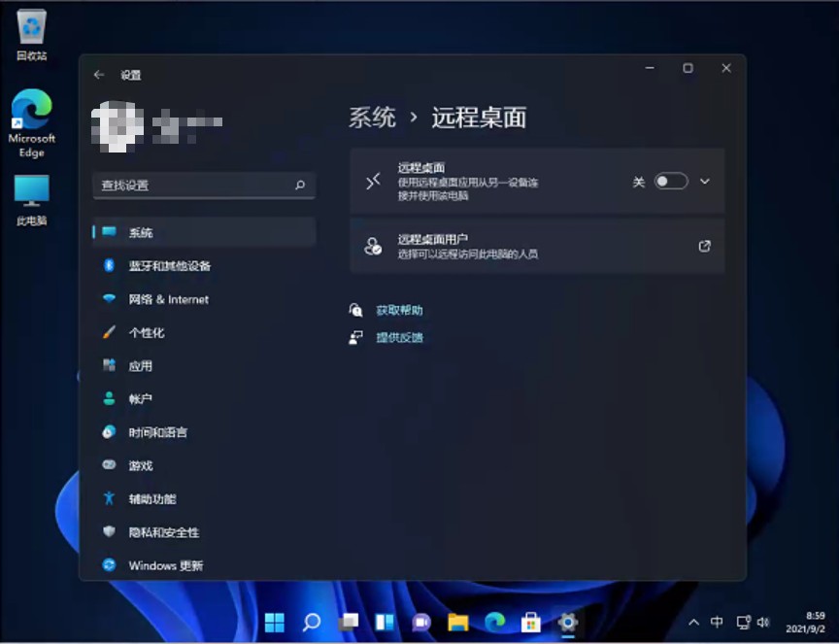Open the 提供反馈 link
This screenshot has width=839, height=644.
pos(399,337)
